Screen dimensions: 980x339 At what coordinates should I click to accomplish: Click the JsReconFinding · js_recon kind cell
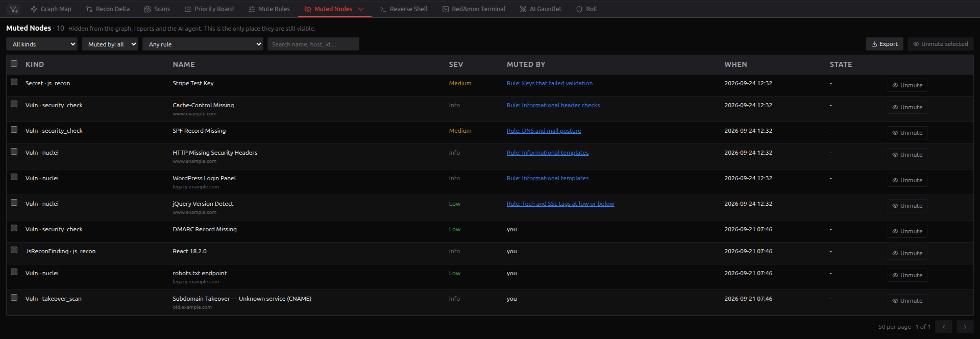click(60, 251)
